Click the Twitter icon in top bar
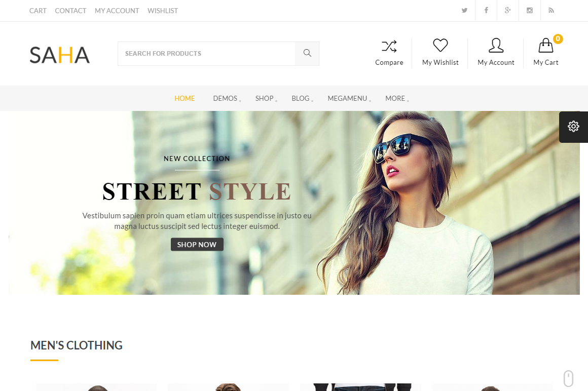The height and width of the screenshot is (391, 588). point(464,11)
